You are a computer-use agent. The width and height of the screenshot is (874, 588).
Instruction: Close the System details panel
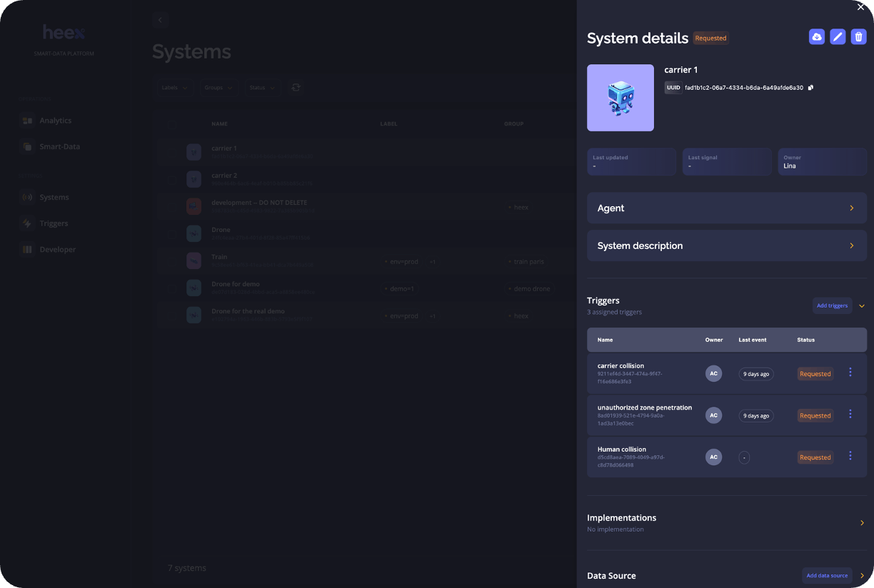860,7
